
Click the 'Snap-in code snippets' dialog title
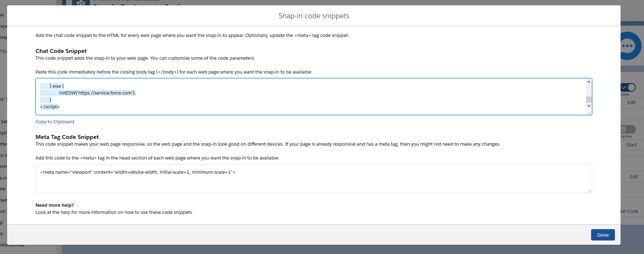pos(313,16)
